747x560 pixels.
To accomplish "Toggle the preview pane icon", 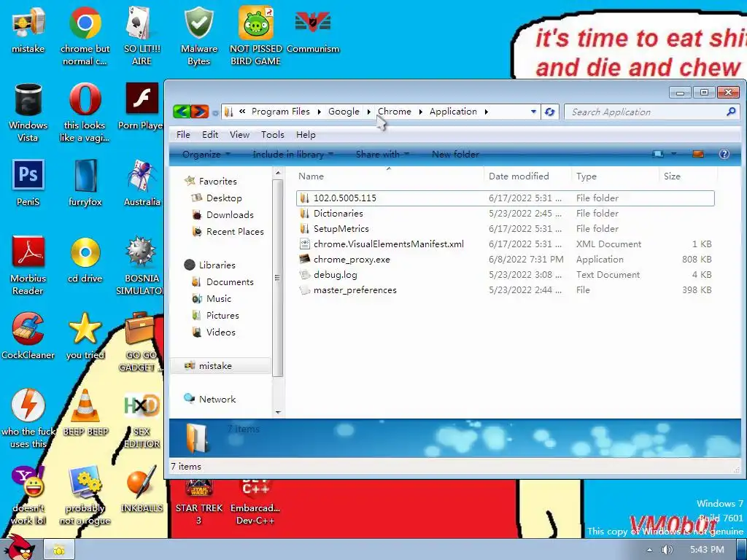I will click(698, 154).
